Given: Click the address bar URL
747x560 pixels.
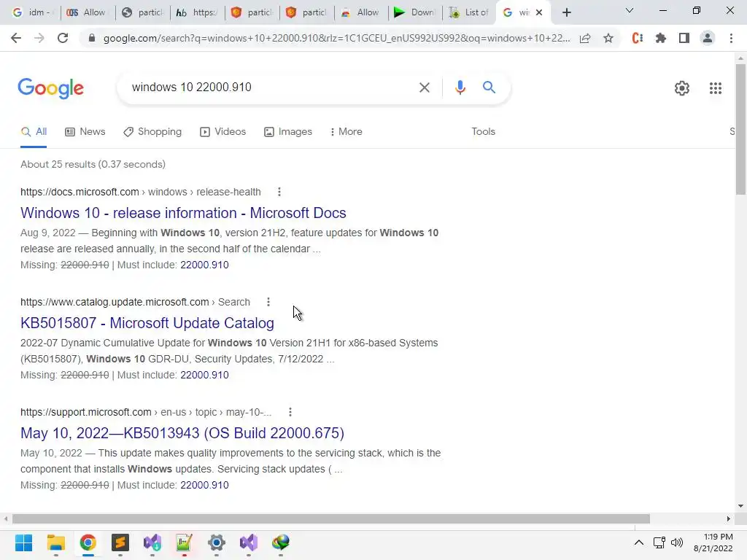Looking at the screenshot, I should coord(336,38).
